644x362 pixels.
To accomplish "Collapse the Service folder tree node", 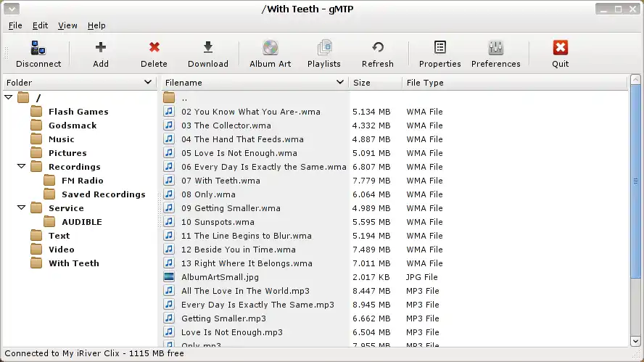I will [x=21, y=208].
